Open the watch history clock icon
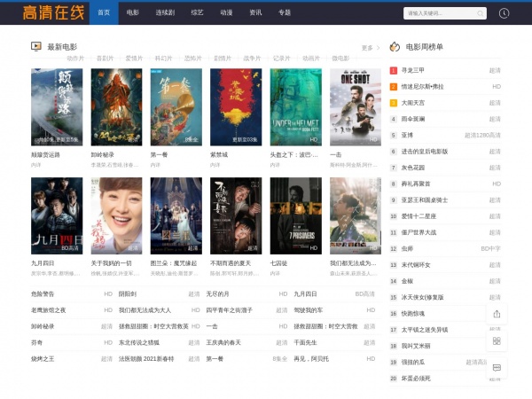Image resolution: width=532 pixels, height=399 pixels. coord(504,13)
